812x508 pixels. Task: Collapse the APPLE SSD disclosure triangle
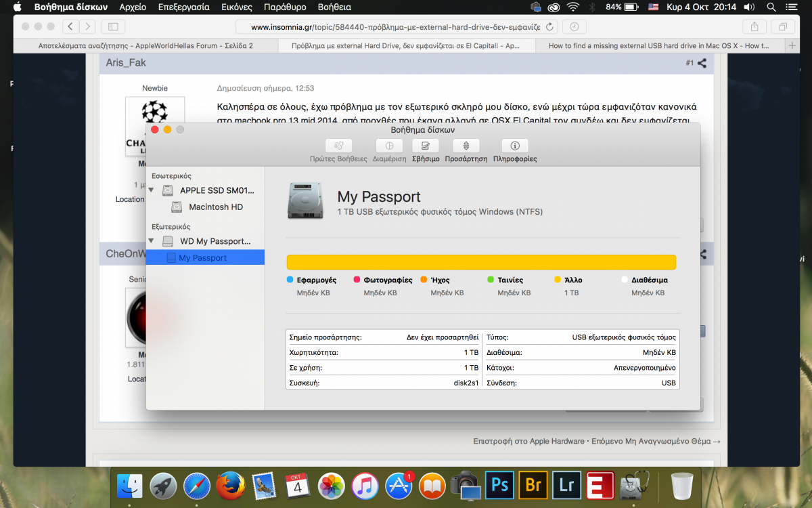tap(151, 190)
